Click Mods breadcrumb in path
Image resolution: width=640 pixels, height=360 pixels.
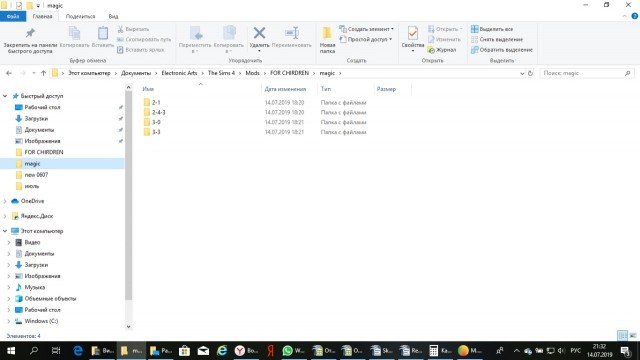tap(252, 73)
